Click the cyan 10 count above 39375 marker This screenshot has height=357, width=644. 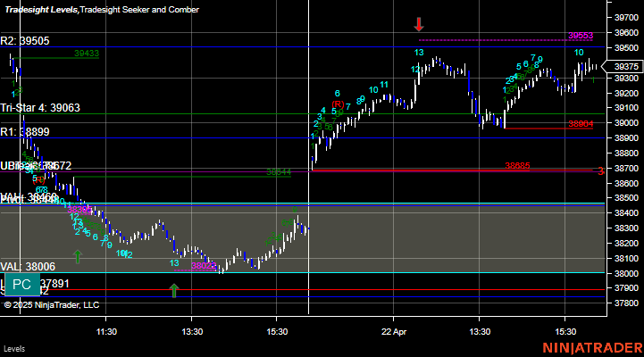click(579, 53)
